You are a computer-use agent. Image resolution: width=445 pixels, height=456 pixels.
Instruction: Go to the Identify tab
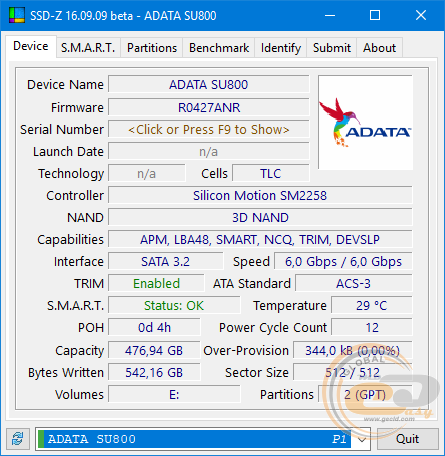[x=281, y=48]
